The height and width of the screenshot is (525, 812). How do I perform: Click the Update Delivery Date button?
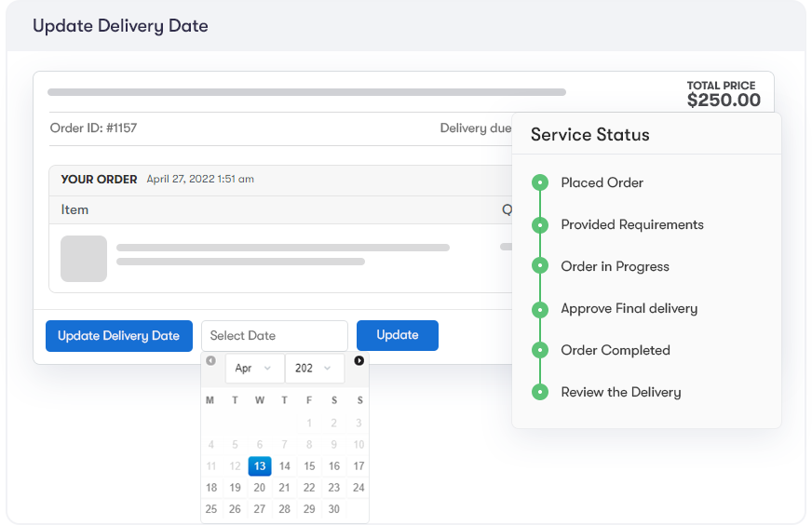coord(119,335)
